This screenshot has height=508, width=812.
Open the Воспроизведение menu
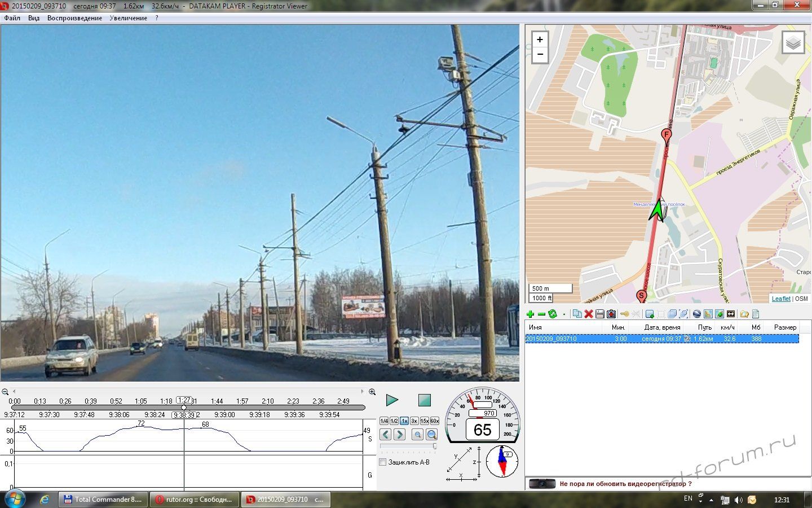pos(74,18)
